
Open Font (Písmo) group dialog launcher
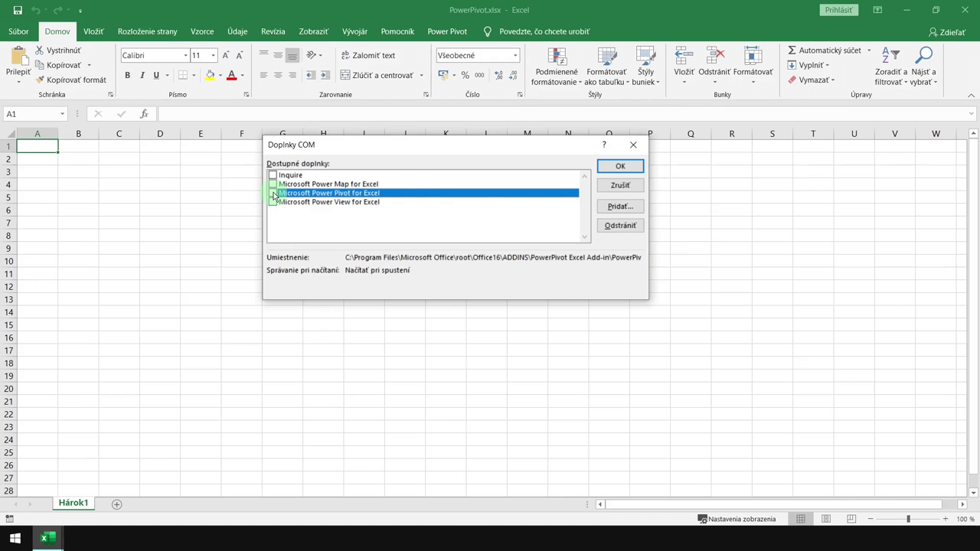(246, 95)
